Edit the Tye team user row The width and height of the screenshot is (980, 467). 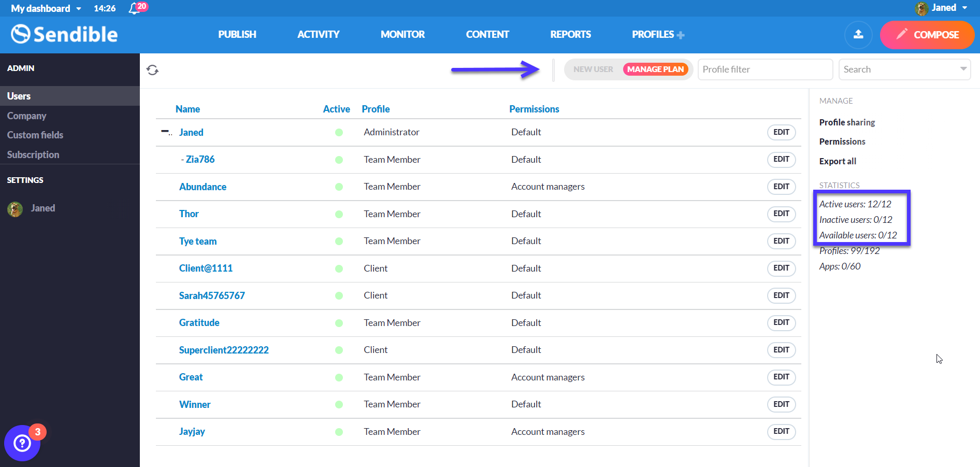pos(781,241)
